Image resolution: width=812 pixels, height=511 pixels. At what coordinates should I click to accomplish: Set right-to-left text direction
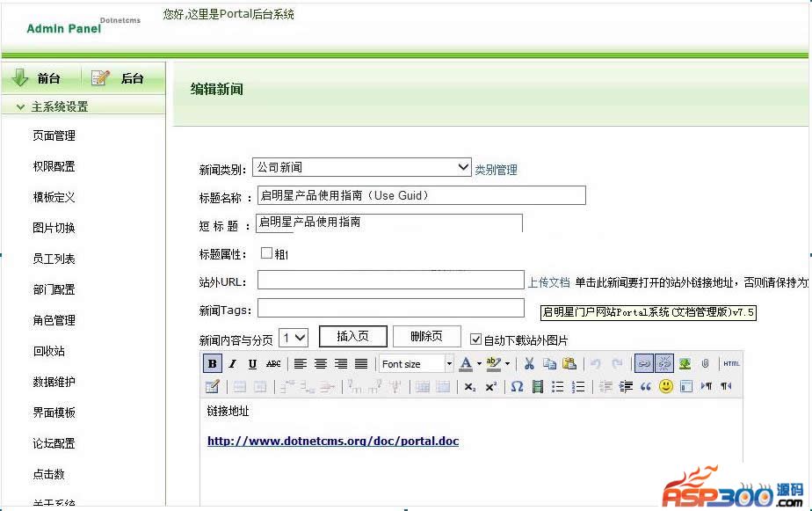pos(727,387)
